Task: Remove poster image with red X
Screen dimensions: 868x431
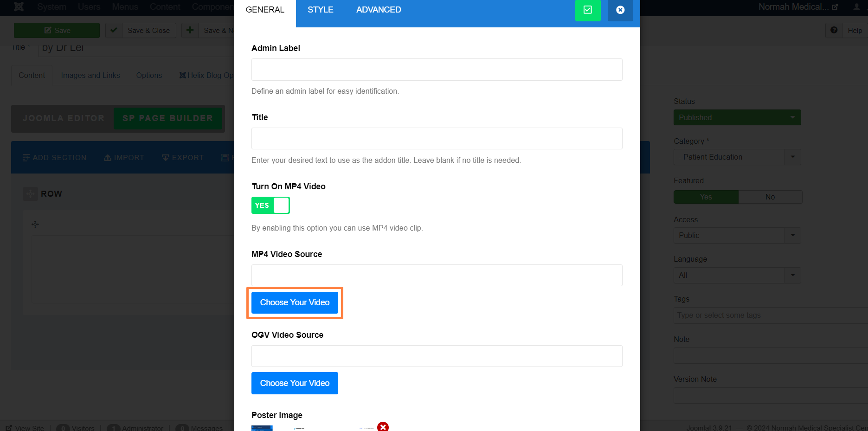Action: [383, 427]
